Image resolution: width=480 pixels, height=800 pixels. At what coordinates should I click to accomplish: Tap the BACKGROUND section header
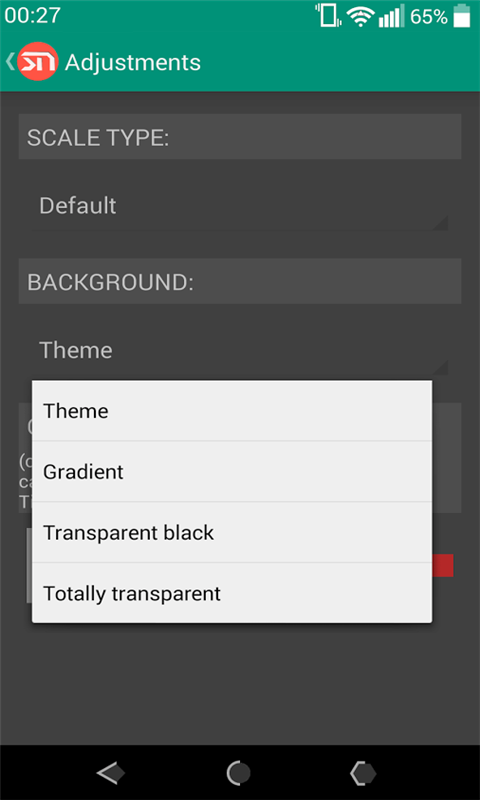[240, 281]
